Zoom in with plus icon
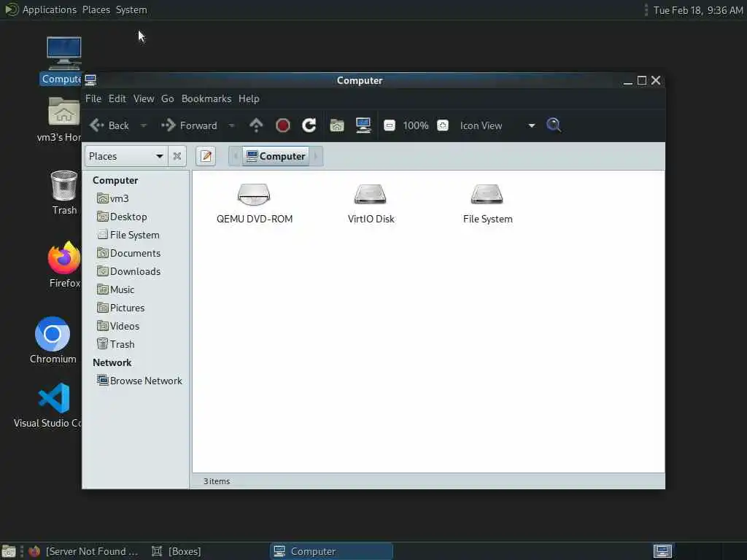Viewport: 747px width, 560px height. (443, 125)
